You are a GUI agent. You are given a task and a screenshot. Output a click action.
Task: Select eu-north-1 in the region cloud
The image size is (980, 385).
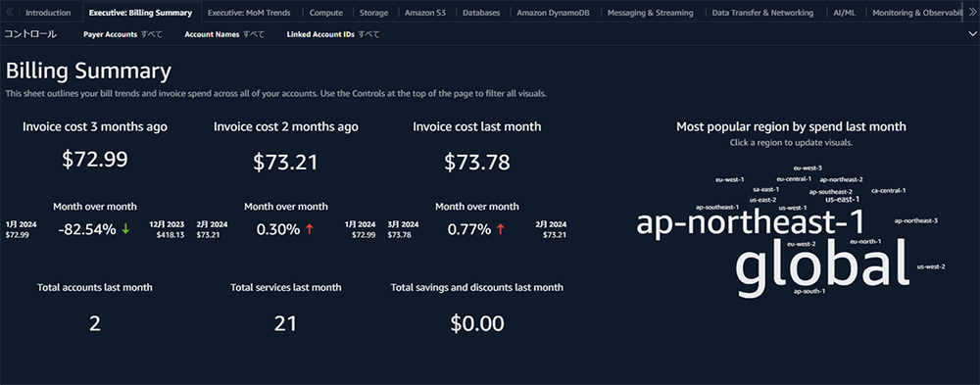(865, 241)
